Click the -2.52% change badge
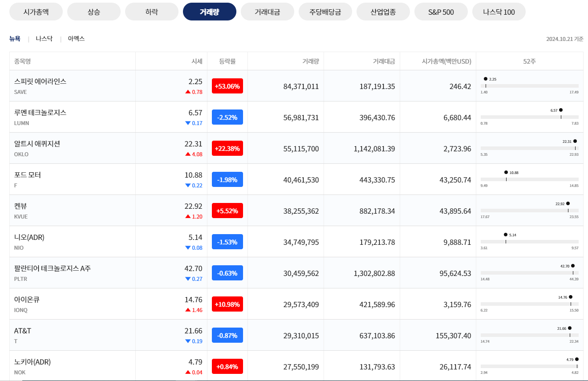This screenshot has height=381, width=588. click(x=227, y=117)
